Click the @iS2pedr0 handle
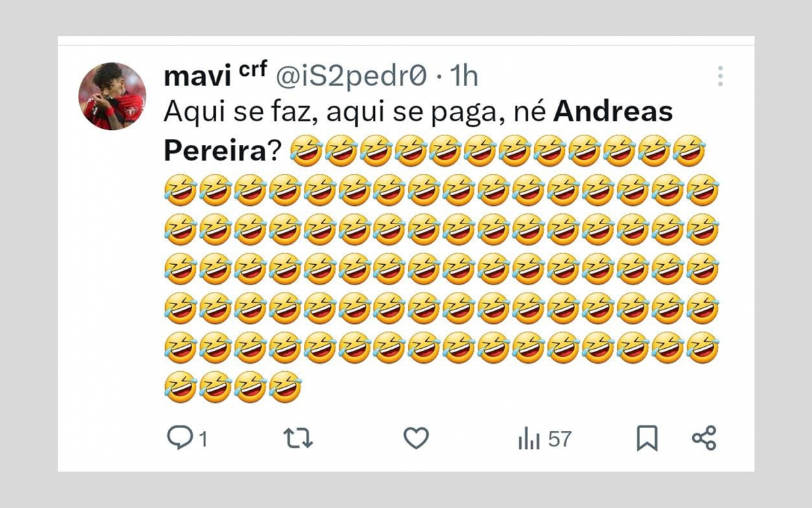 point(354,77)
